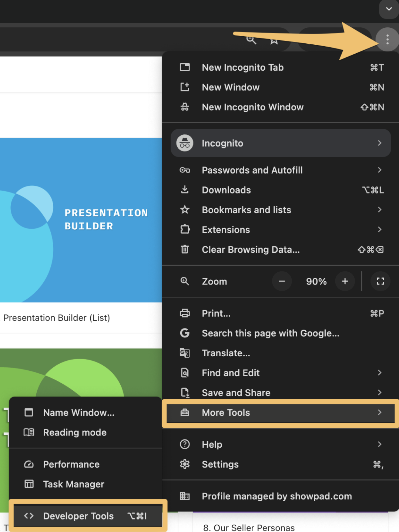Click the Downloads arrow icon
Image resolution: width=399 pixels, height=532 pixels.
click(x=185, y=190)
